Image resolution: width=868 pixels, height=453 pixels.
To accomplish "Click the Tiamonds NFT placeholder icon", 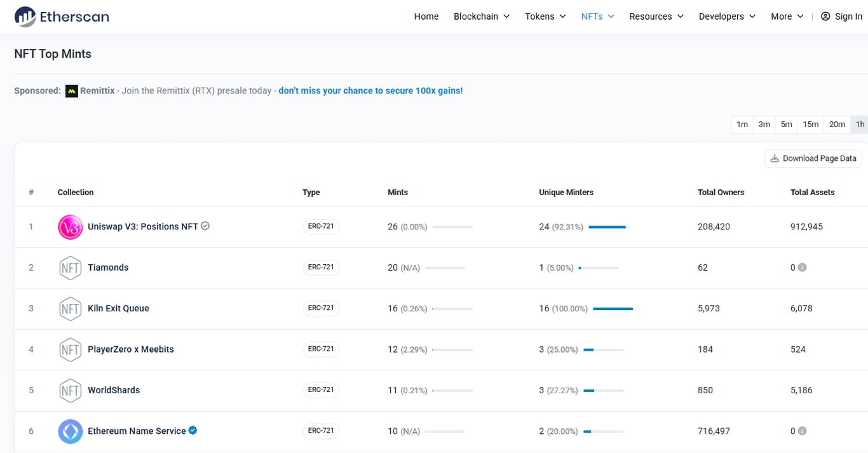I will [70, 267].
